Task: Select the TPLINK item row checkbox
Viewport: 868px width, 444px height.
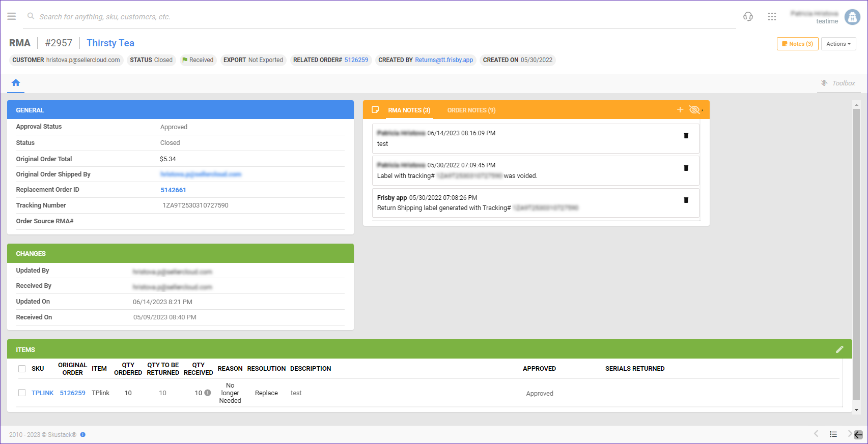Action: pyautogui.click(x=22, y=393)
